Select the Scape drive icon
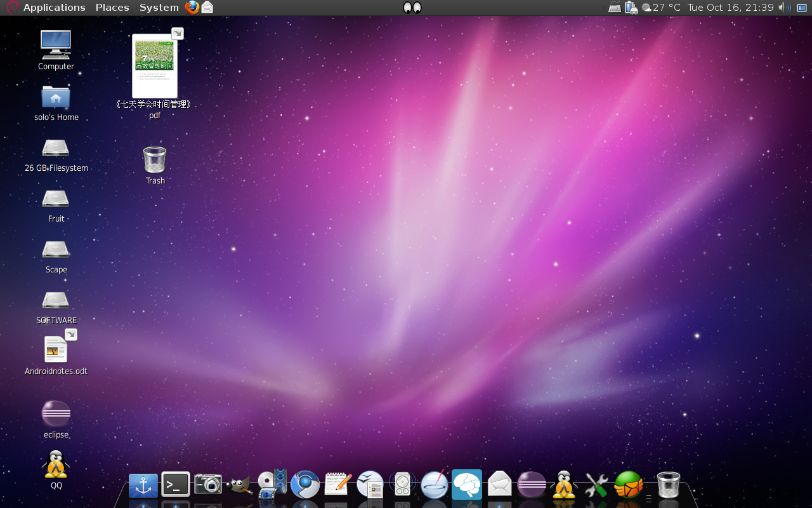 coord(56,250)
